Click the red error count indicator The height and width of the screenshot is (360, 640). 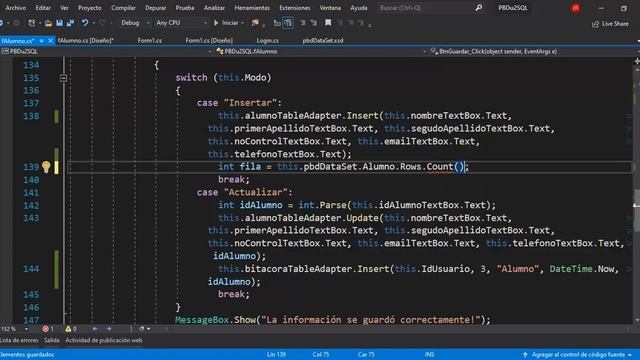click(x=48, y=329)
